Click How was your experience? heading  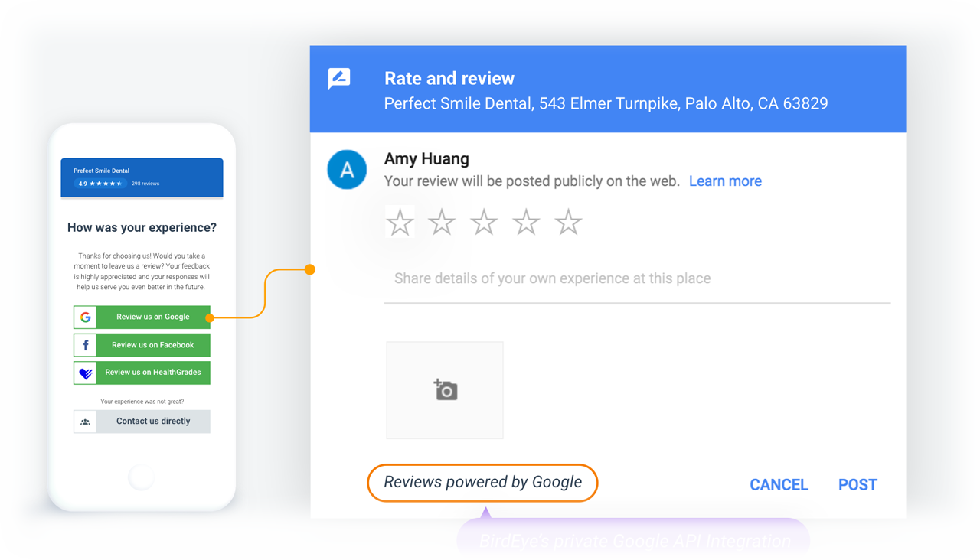142,227
